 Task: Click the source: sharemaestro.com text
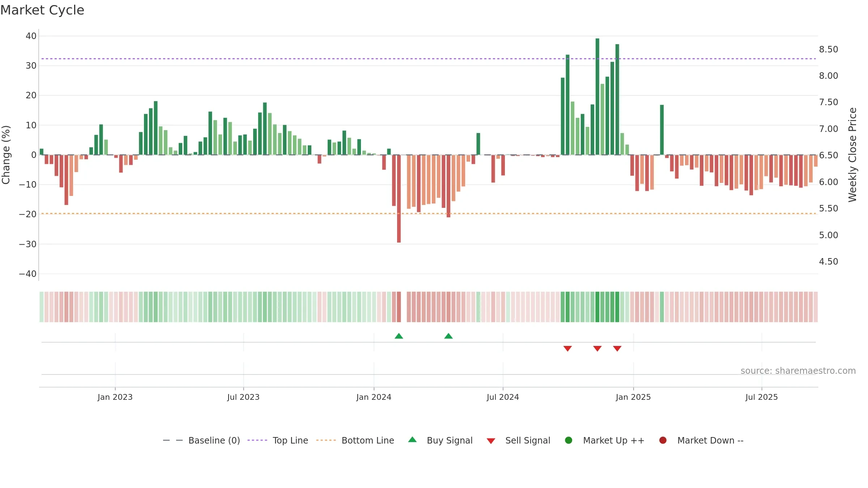coord(798,371)
